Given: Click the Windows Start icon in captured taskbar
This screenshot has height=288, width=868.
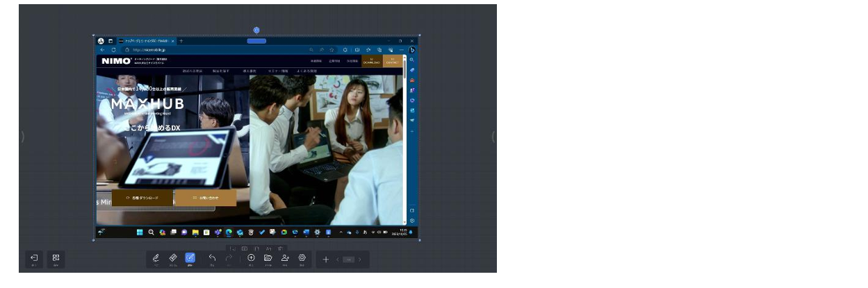Looking at the screenshot, I should [x=139, y=232].
